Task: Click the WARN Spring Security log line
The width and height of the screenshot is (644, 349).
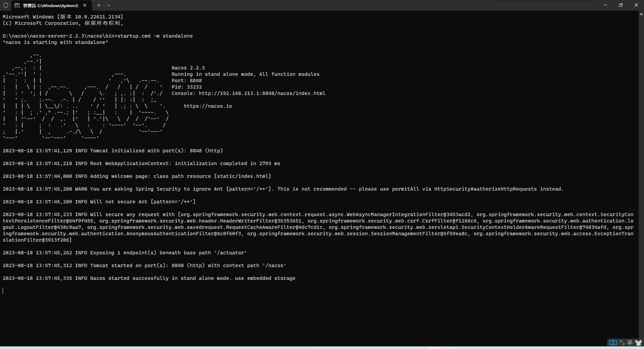Action: (x=283, y=189)
